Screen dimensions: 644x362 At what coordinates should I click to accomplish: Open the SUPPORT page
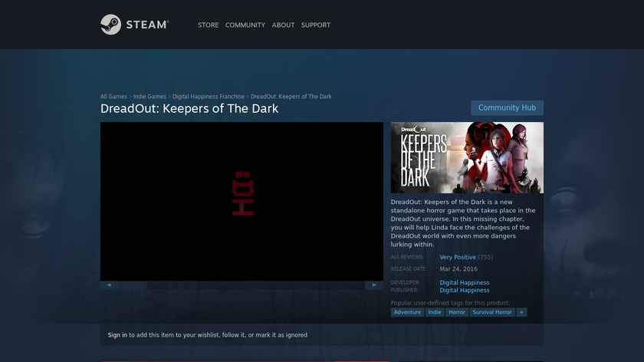click(x=315, y=25)
